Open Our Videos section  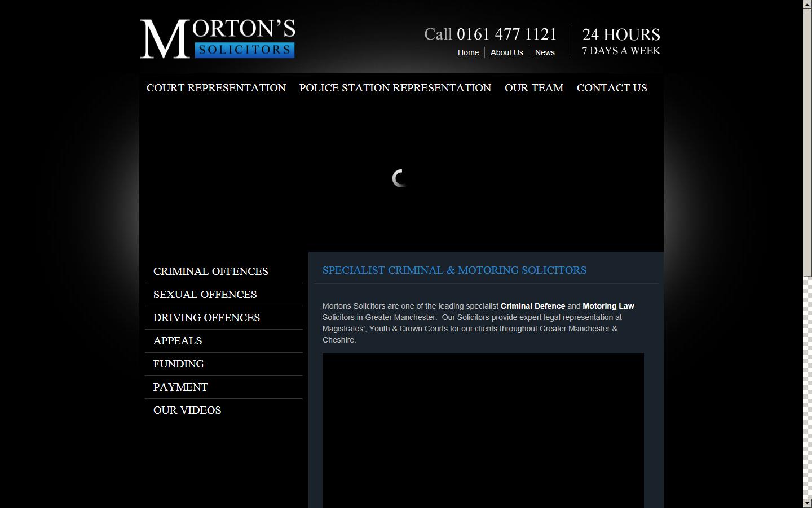(x=187, y=410)
